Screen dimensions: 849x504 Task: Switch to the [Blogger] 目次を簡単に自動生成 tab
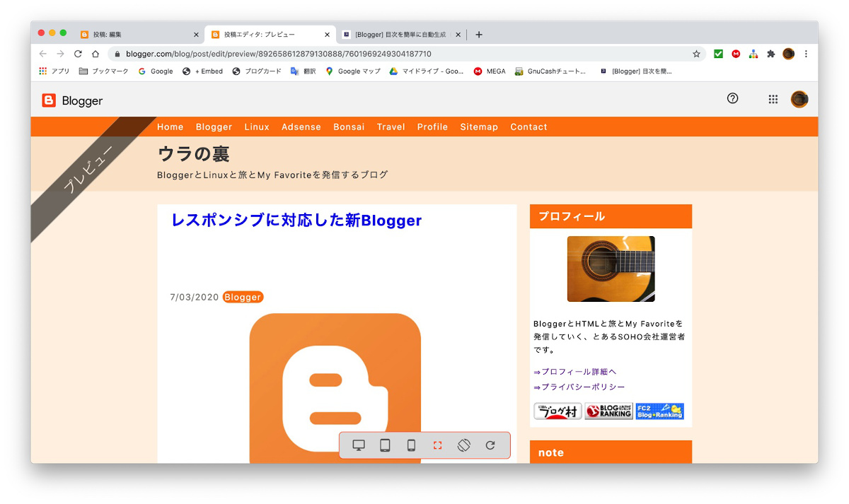[x=400, y=34]
